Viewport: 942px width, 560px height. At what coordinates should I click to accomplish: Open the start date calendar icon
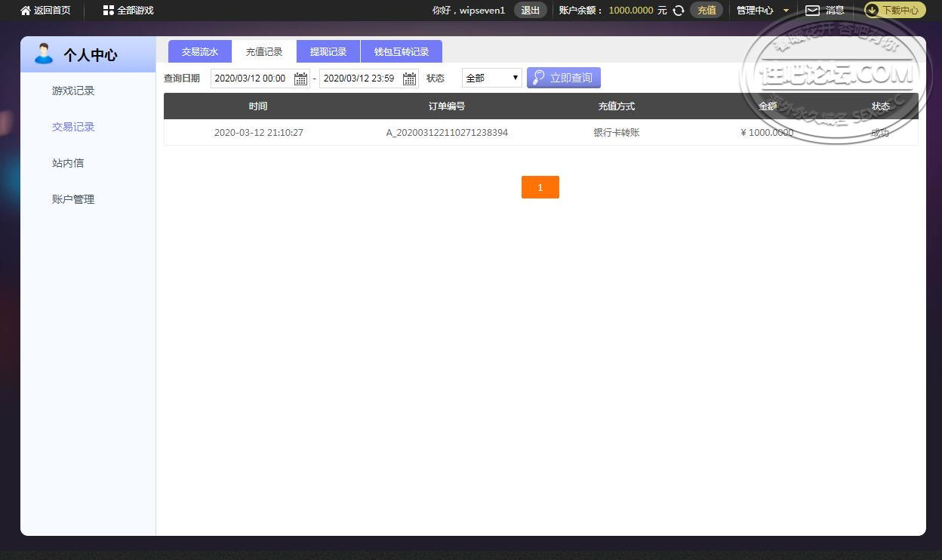(x=300, y=78)
